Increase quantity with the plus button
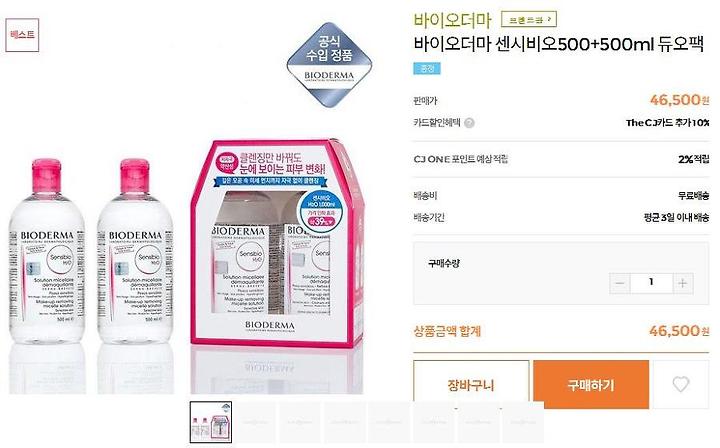This screenshot has width=720, height=448. (x=683, y=283)
